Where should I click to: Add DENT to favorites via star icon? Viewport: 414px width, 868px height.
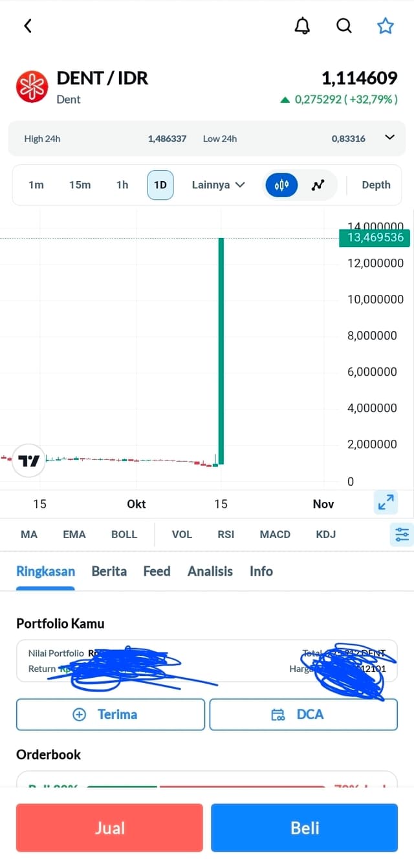[x=386, y=26]
